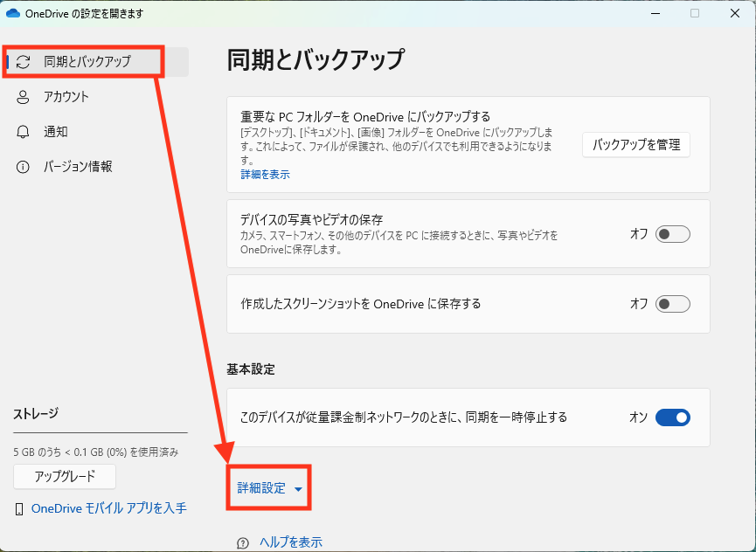Screen dimensions: 756x552
Task: Turn off pause sync on metered network toggle
Action: coord(673,417)
